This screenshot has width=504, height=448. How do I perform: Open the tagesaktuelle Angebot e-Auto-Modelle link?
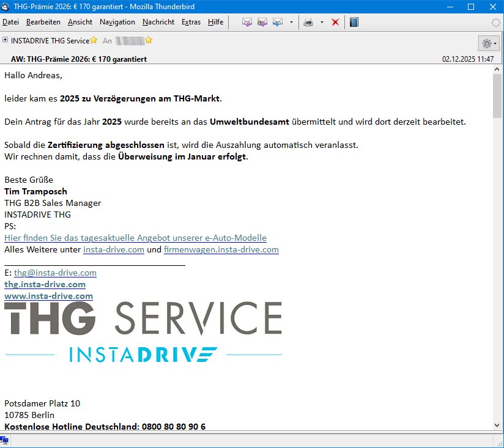click(135, 238)
